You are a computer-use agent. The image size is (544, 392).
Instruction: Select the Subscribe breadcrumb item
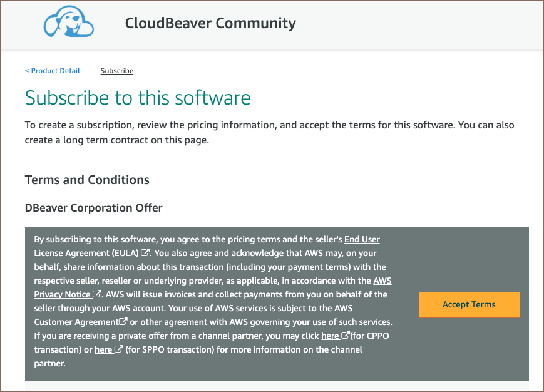pos(116,71)
